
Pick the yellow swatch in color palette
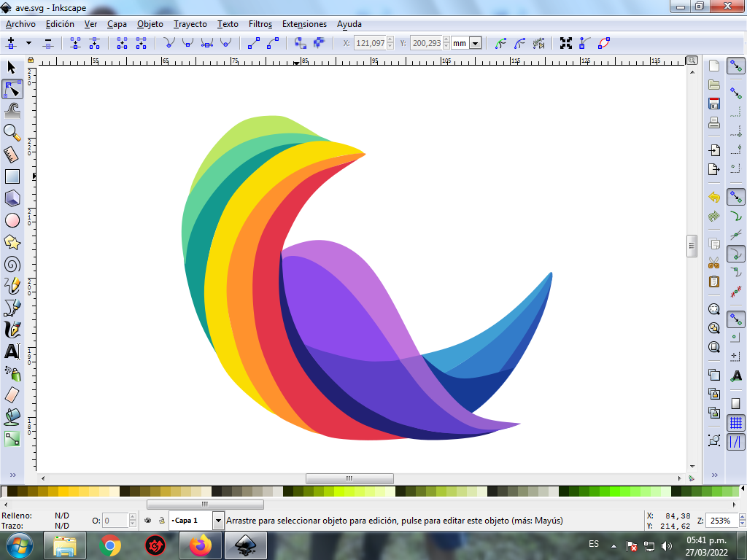coord(64,492)
